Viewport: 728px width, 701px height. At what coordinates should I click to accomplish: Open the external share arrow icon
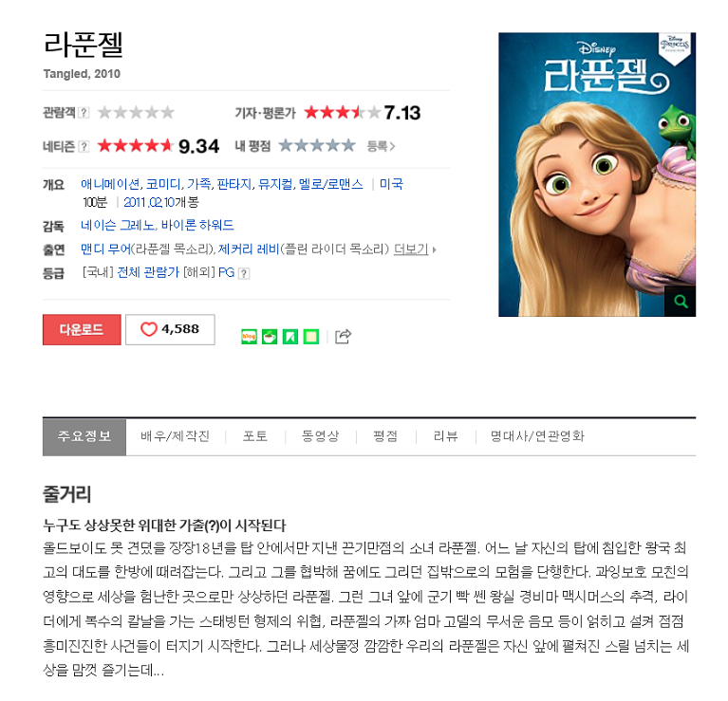[343, 336]
